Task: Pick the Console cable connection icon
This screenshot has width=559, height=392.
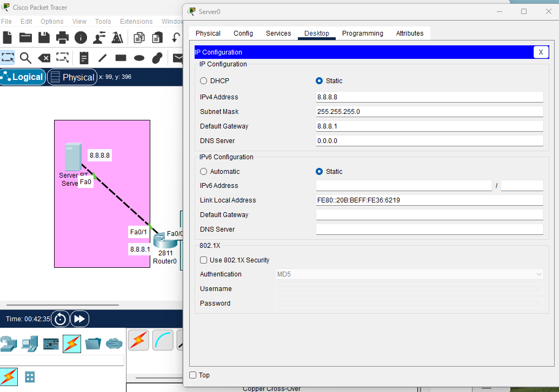Action: pyautogui.click(x=163, y=340)
